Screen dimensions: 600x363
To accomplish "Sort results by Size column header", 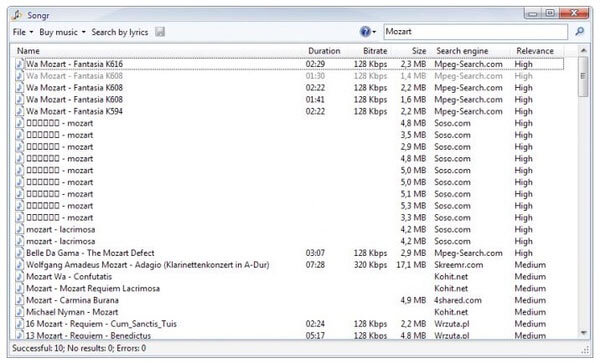I will tap(419, 51).
